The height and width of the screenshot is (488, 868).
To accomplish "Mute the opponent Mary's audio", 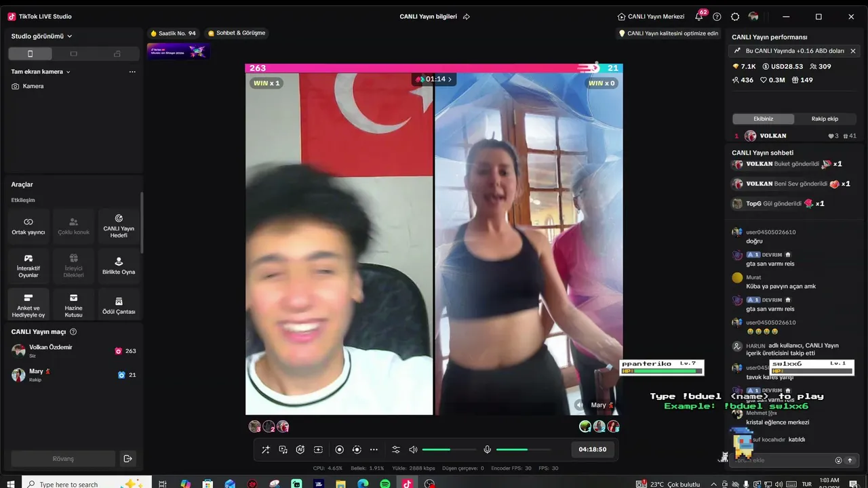I will click(x=580, y=405).
